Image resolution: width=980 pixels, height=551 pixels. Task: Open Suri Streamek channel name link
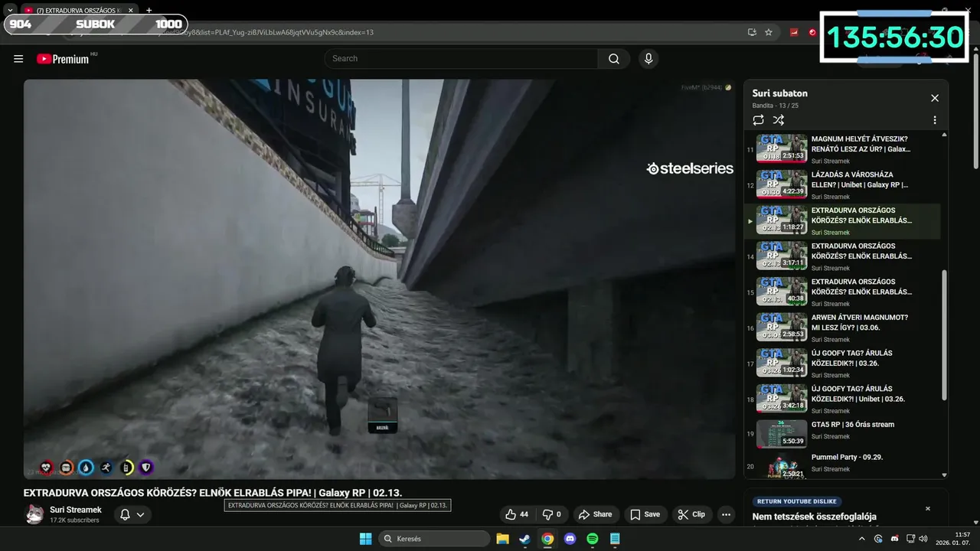76,510
